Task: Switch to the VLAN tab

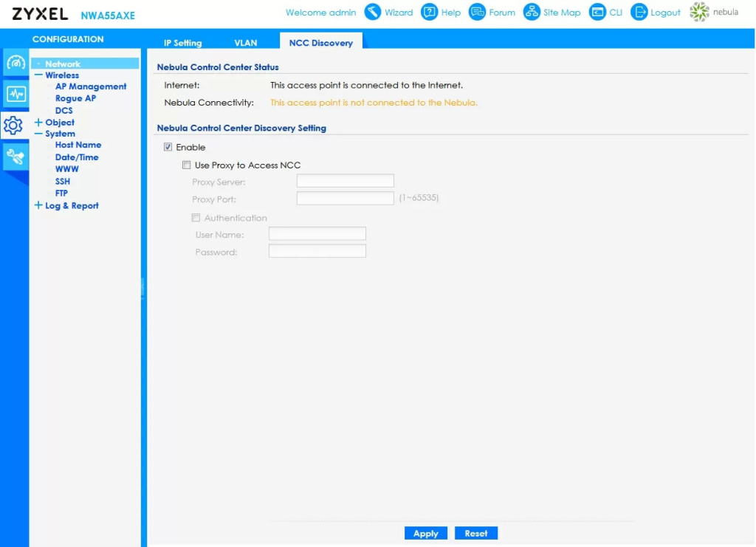Action: click(x=245, y=43)
